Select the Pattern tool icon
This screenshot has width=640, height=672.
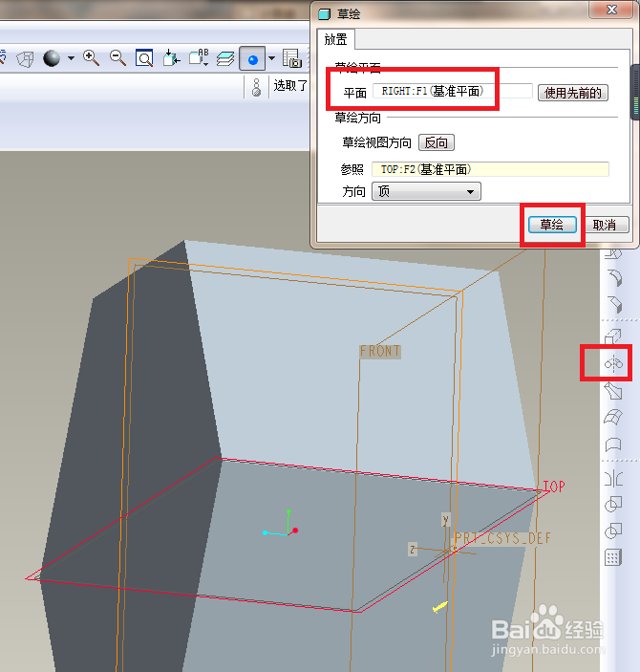coord(613,558)
